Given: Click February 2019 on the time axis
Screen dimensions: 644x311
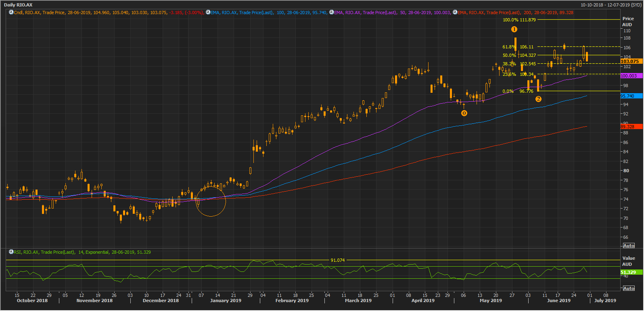Looking at the screenshot, I should click(292, 301).
